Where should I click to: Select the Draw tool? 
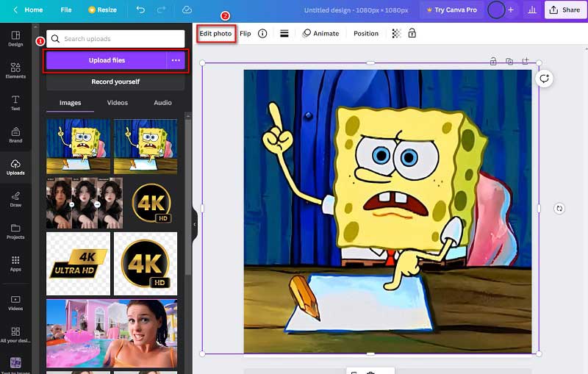tap(15, 199)
